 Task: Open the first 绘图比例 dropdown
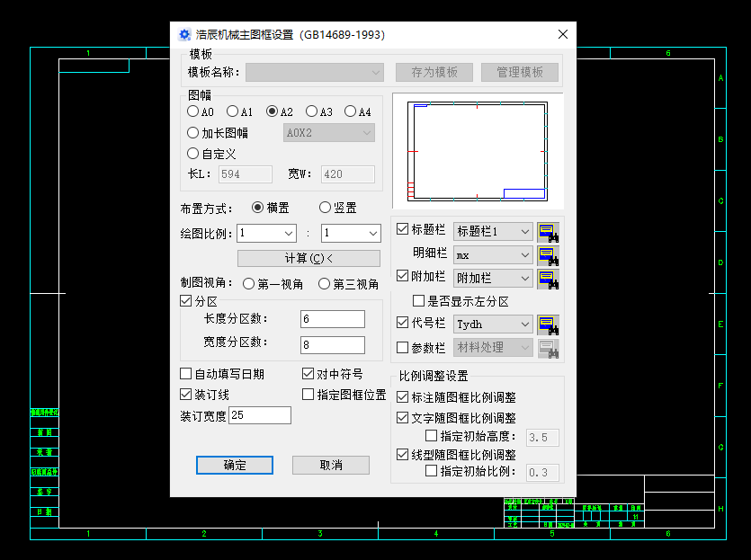(x=267, y=233)
